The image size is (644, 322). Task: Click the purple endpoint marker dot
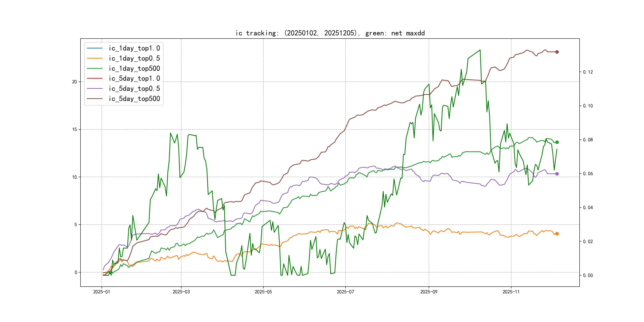(557, 174)
